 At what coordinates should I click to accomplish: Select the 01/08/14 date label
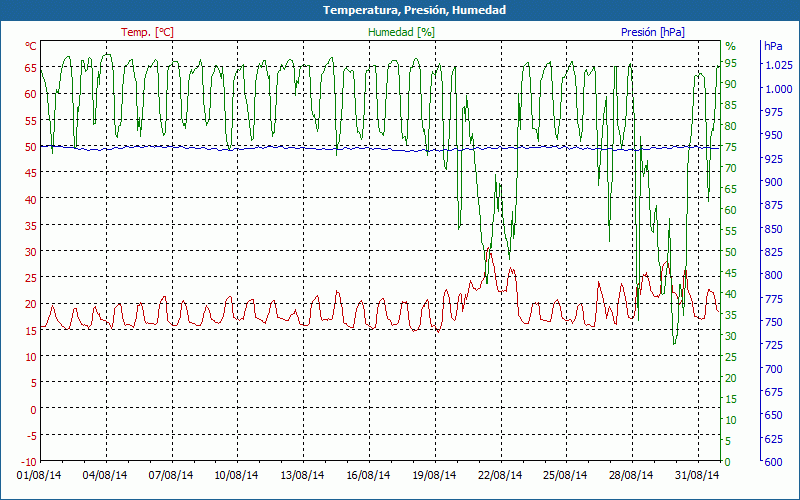(39, 475)
